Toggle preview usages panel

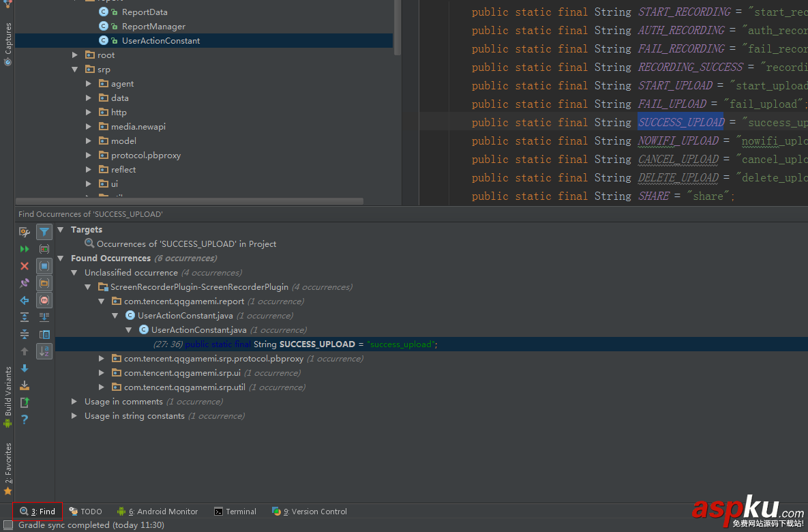[44, 334]
